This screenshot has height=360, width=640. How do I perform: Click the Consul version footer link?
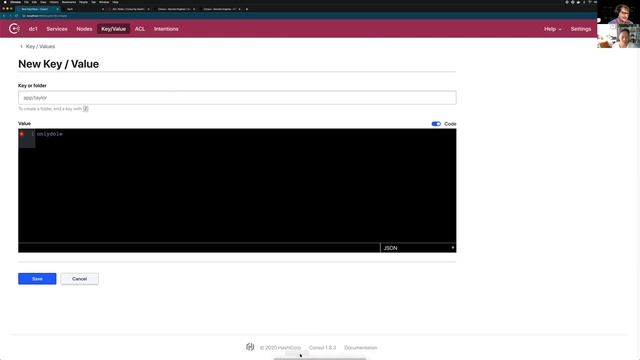(x=322, y=348)
